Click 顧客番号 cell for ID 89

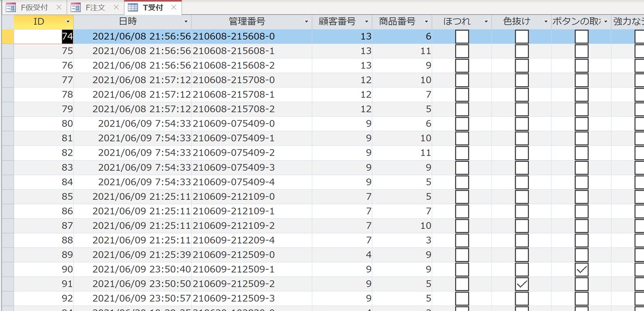[342, 255]
